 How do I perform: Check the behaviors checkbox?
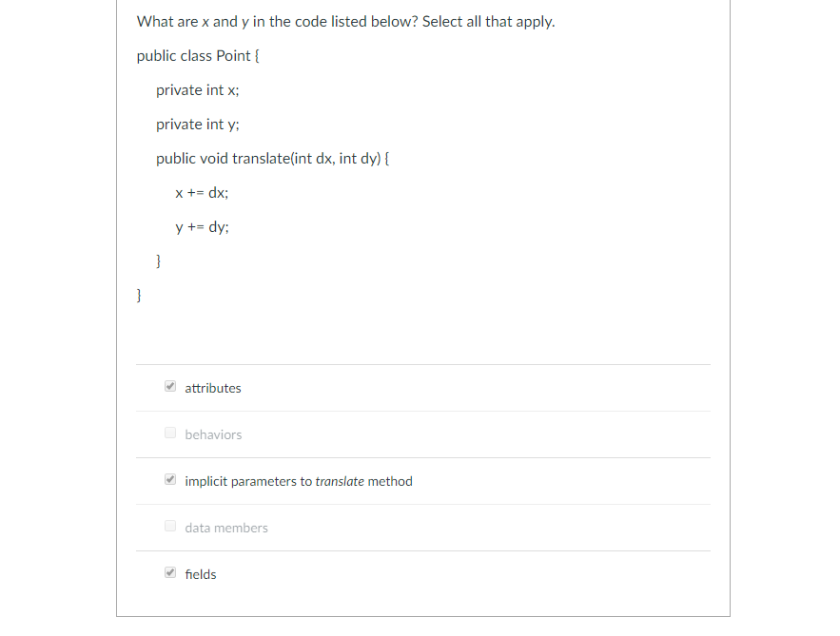[x=170, y=432]
